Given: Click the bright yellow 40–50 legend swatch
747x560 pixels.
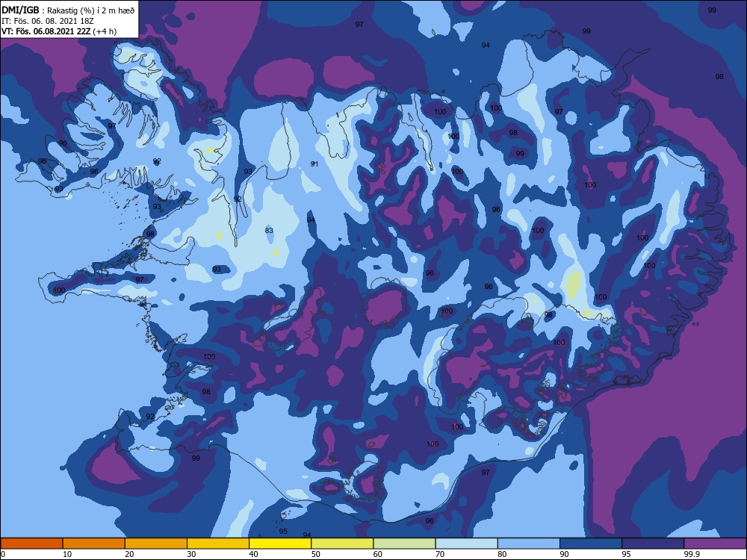Looking at the screenshot, I should [x=280, y=544].
